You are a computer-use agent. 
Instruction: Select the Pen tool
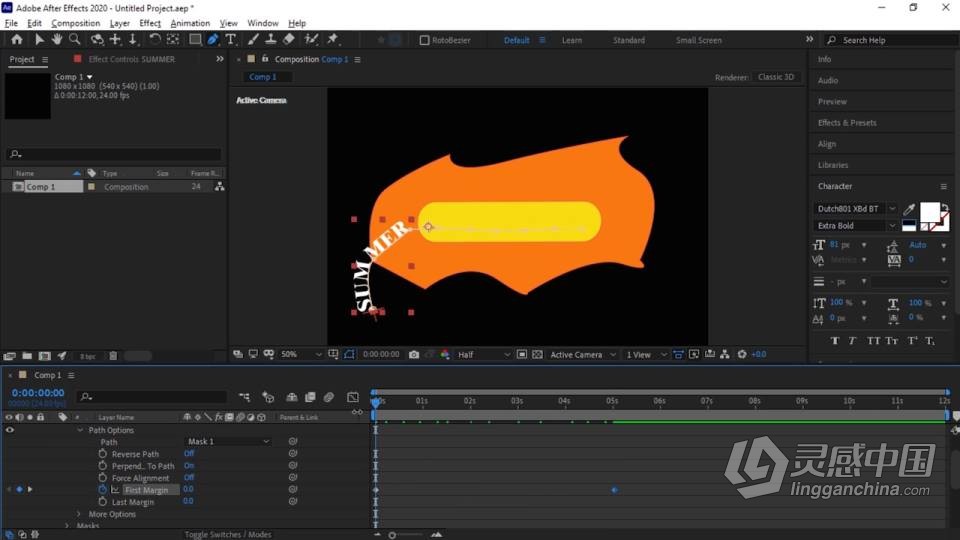[212, 40]
